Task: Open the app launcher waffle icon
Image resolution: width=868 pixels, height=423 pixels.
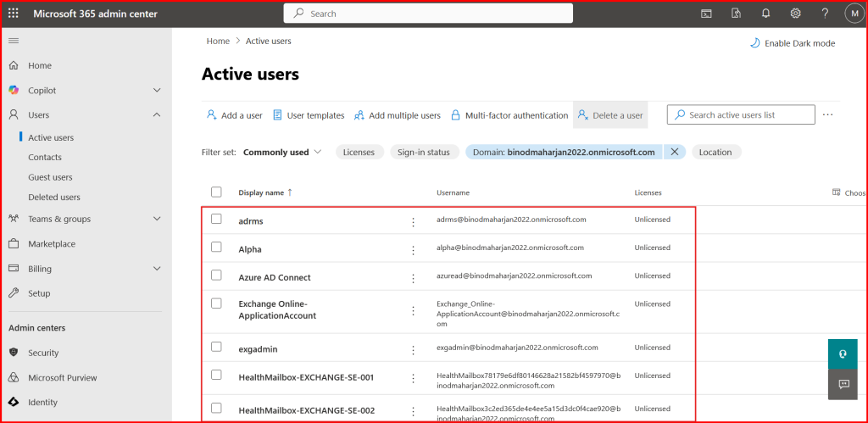Action: [14, 14]
